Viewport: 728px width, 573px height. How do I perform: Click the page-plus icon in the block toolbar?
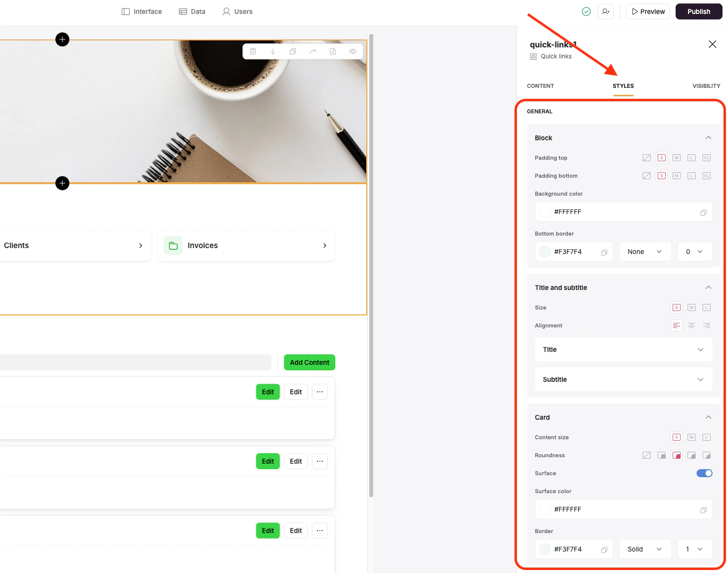click(333, 51)
